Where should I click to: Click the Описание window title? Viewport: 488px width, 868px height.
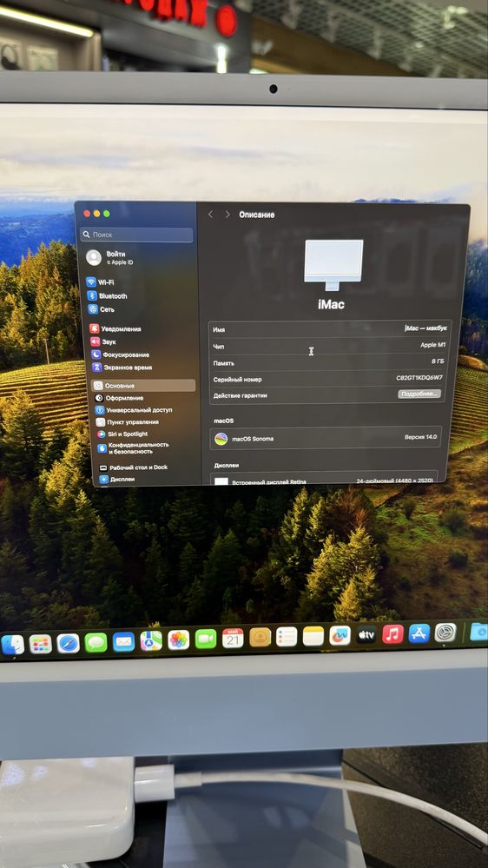click(257, 215)
